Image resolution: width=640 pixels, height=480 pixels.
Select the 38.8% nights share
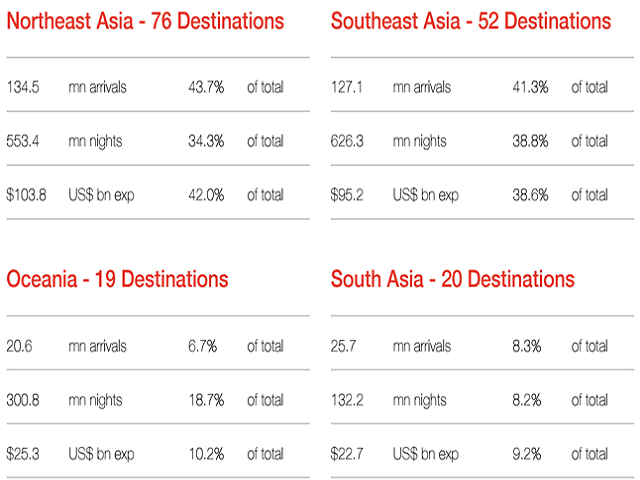[x=529, y=142]
